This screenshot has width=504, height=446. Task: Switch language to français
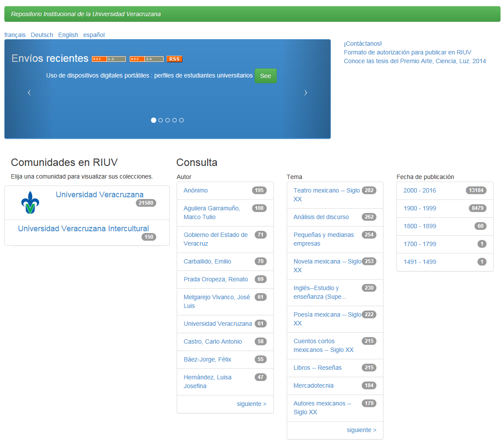(15, 35)
